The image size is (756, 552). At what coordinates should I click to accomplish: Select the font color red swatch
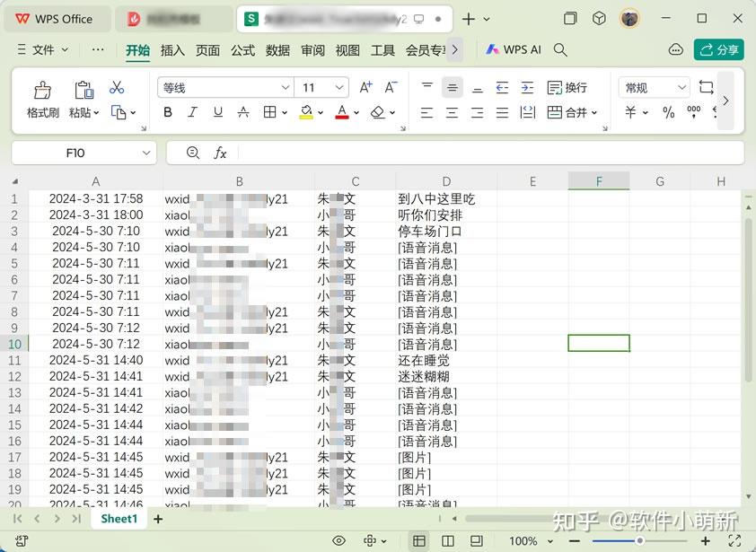coord(341,111)
